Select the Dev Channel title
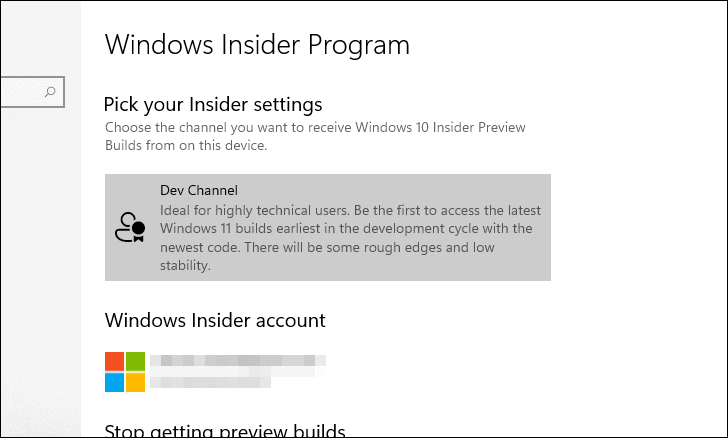The image size is (728, 438). tap(199, 190)
